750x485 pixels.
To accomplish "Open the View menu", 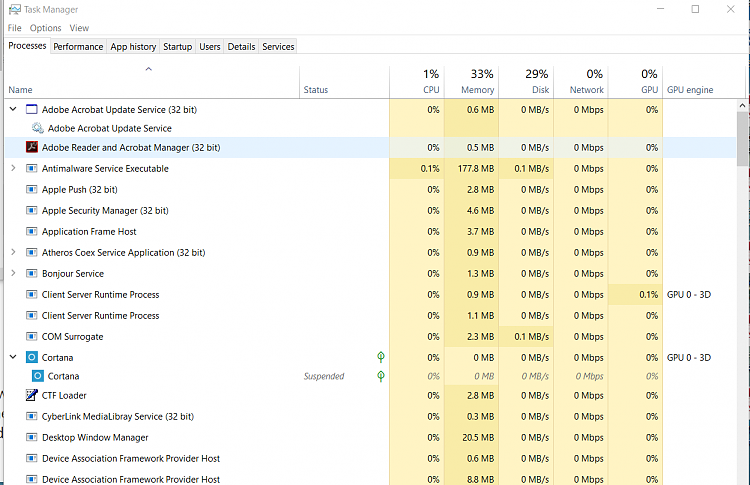I will [x=79, y=28].
